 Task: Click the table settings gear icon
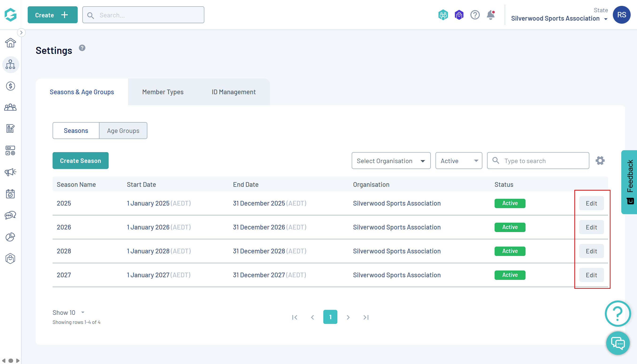[x=600, y=161]
